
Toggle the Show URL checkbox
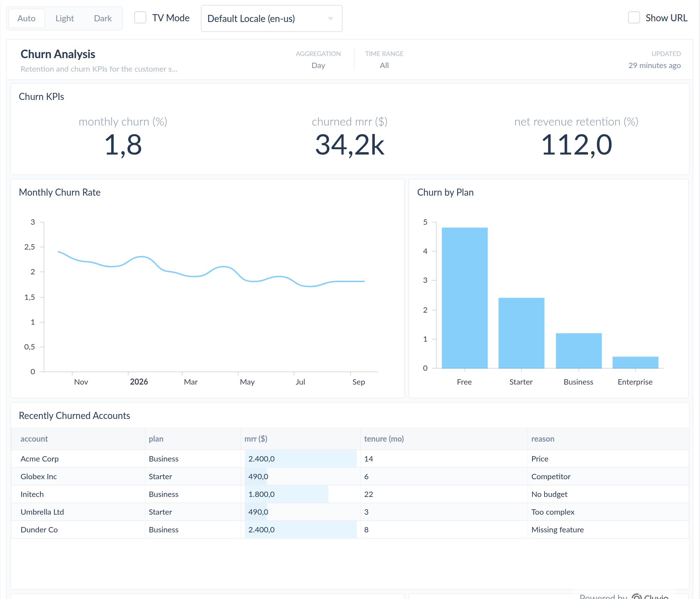click(x=634, y=17)
